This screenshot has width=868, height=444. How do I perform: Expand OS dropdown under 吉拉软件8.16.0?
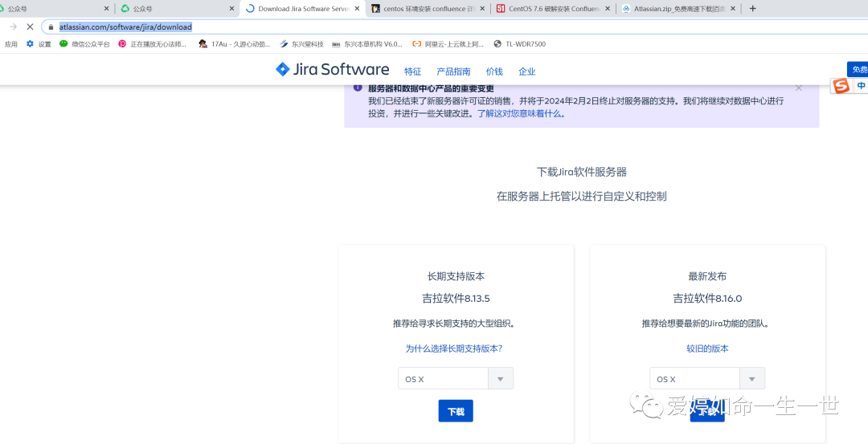click(x=707, y=379)
